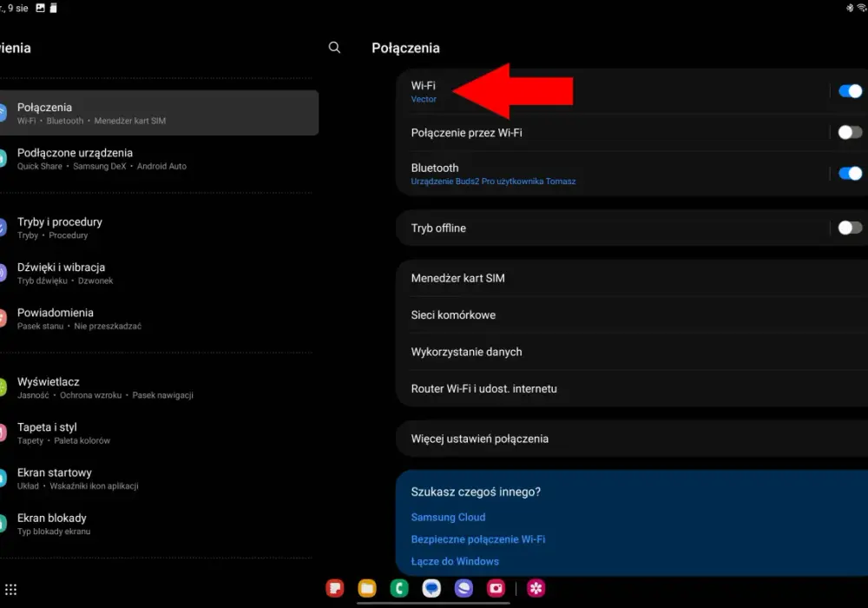Turn off the Bluetooth switch
This screenshot has width=868, height=608.
(x=851, y=174)
